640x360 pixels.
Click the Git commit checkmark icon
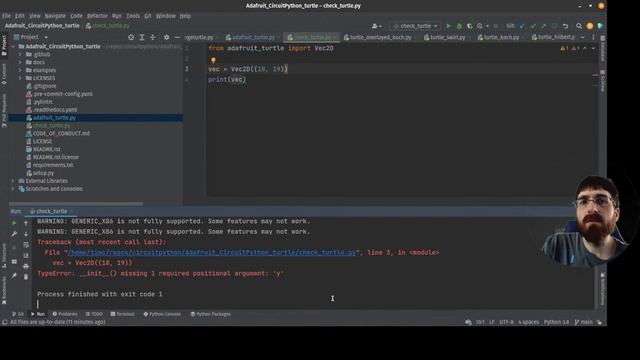tap(533, 26)
